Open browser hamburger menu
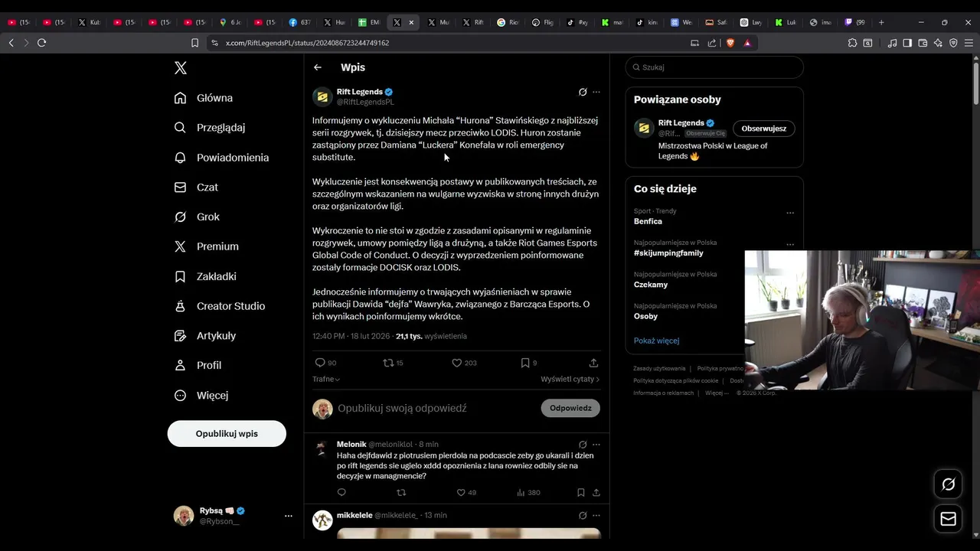The height and width of the screenshot is (551, 980). click(969, 43)
